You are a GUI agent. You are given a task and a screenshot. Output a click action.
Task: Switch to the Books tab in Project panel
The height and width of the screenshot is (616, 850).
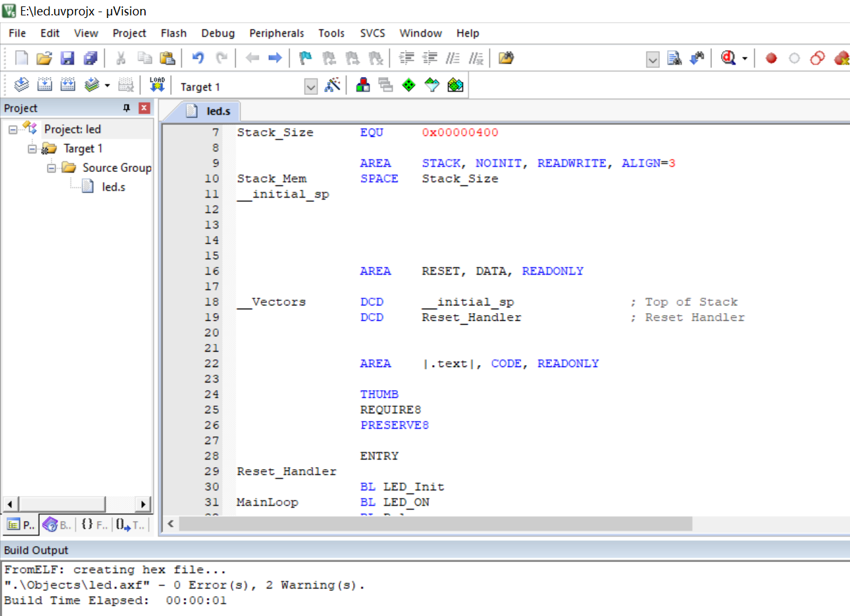click(x=57, y=525)
